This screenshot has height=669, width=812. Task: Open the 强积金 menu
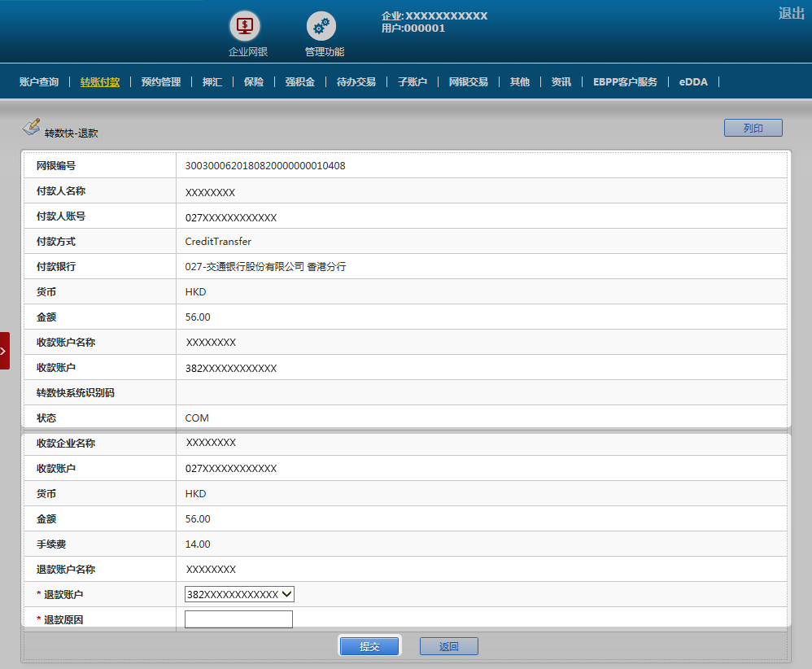click(x=300, y=81)
